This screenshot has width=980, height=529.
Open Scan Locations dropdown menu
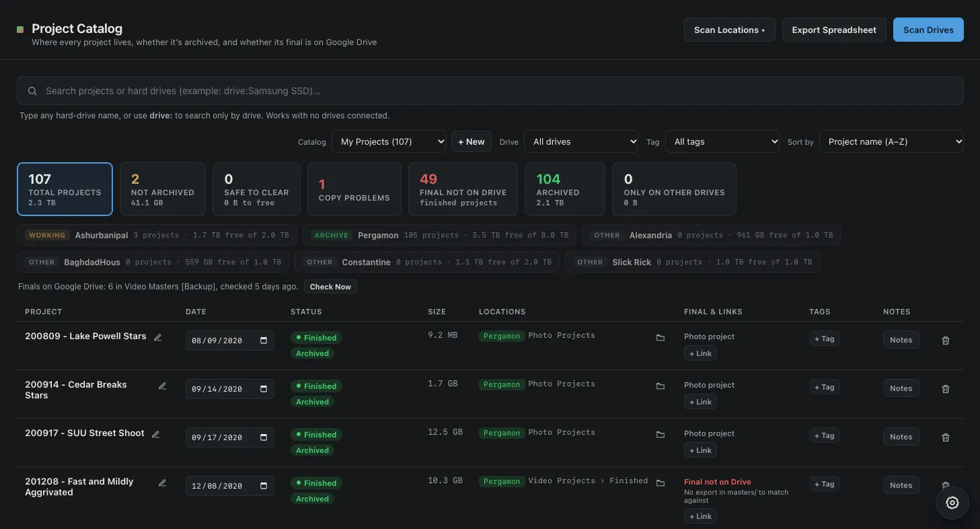coord(730,30)
